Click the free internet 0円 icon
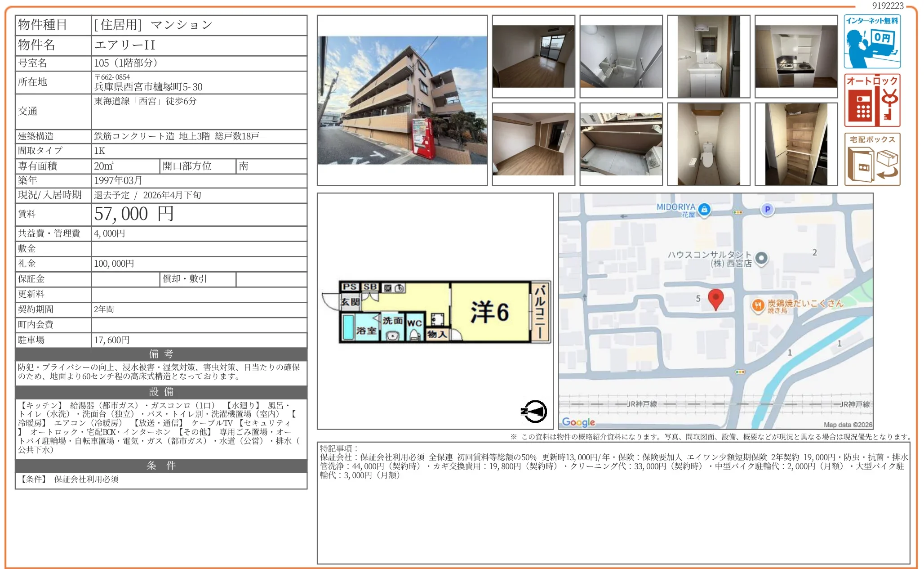The height and width of the screenshot is (569, 924). (872, 41)
